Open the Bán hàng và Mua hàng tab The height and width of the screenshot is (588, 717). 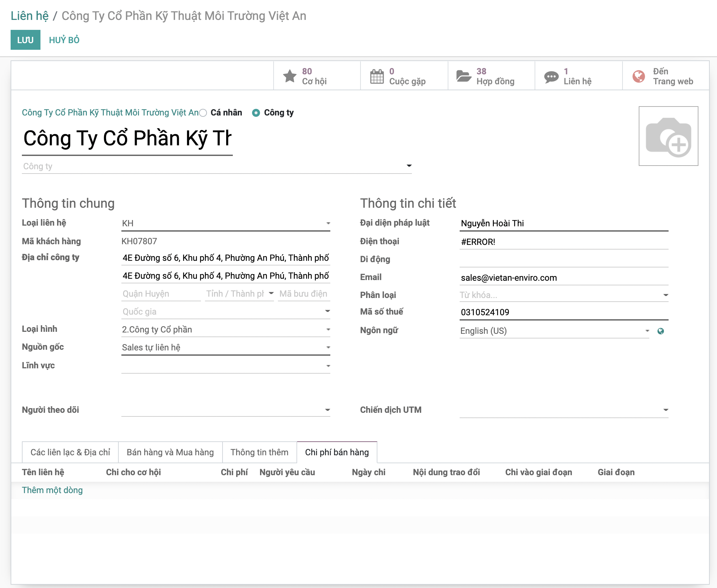(x=170, y=452)
